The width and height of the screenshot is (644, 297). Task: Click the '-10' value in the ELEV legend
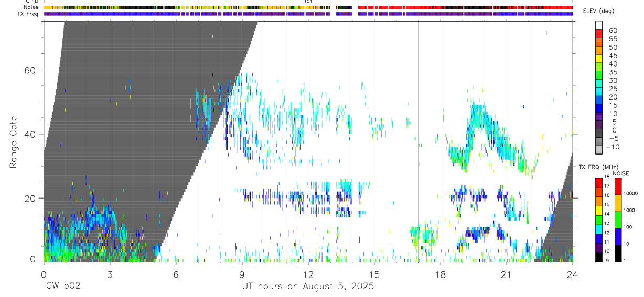[x=613, y=147]
